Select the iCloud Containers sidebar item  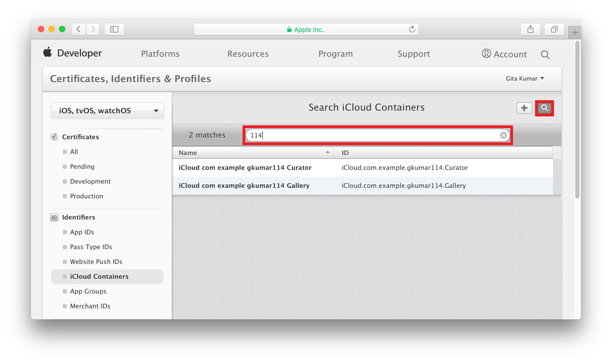99,277
